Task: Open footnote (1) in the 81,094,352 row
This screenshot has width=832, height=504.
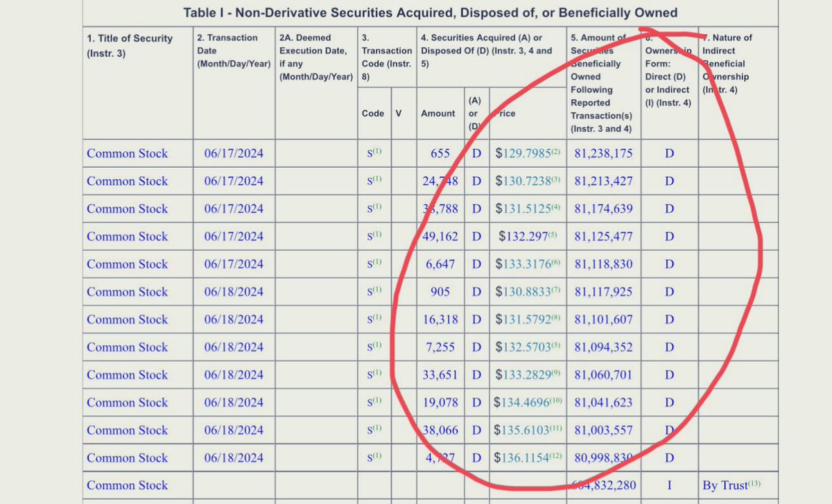Action: click(378, 345)
